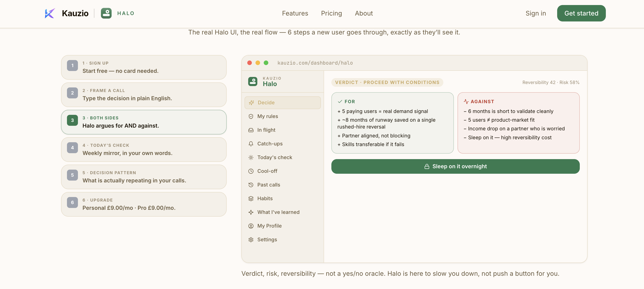Click the My Profile user icon
The image size is (644, 289).
(251, 226)
